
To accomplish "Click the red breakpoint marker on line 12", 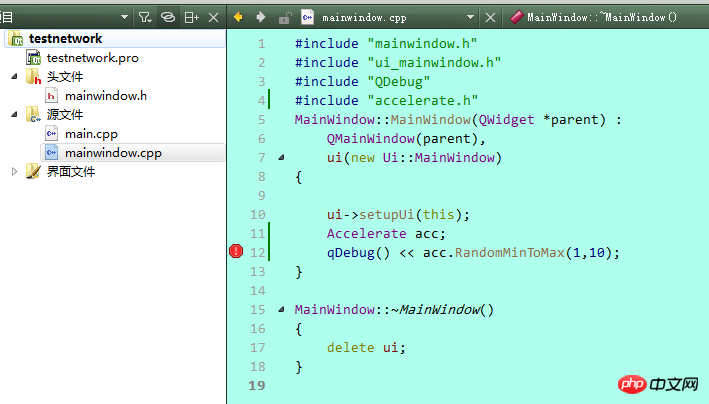I will (x=236, y=251).
